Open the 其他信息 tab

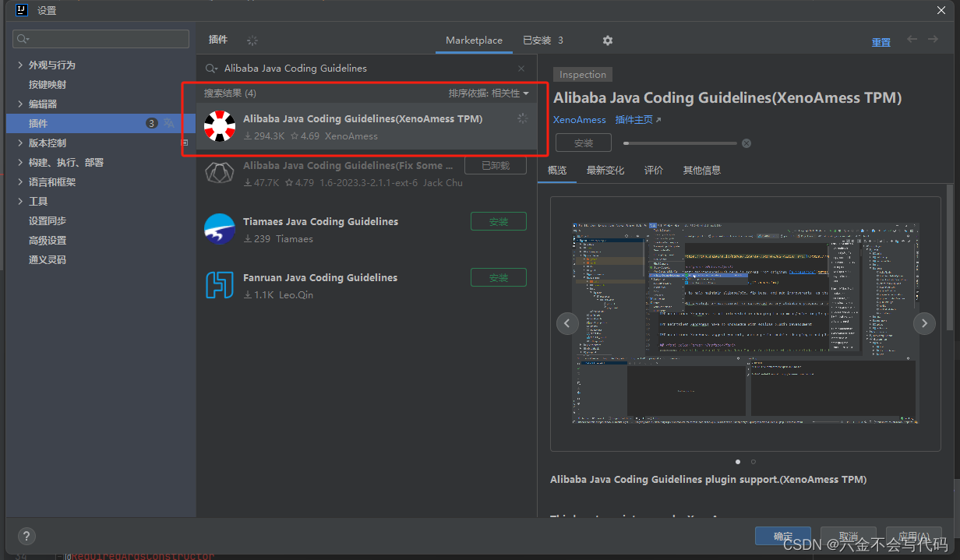click(x=702, y=171)
